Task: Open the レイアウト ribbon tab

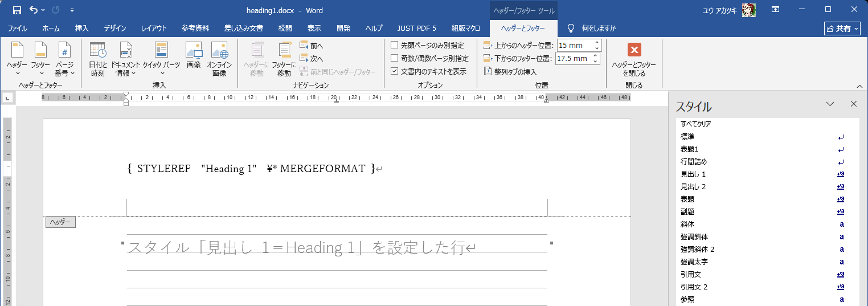Action: (x=154, y=28)
